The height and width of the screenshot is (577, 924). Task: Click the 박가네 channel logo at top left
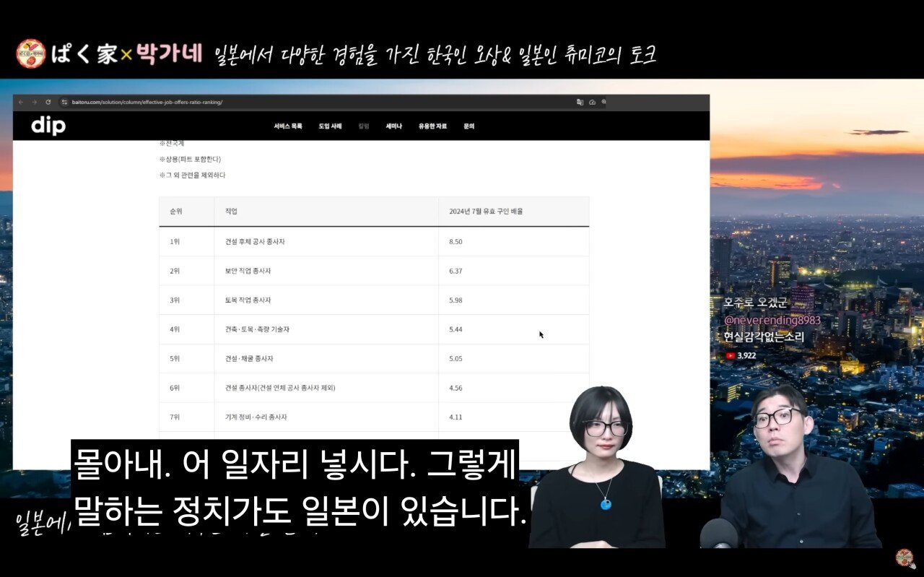30,54
